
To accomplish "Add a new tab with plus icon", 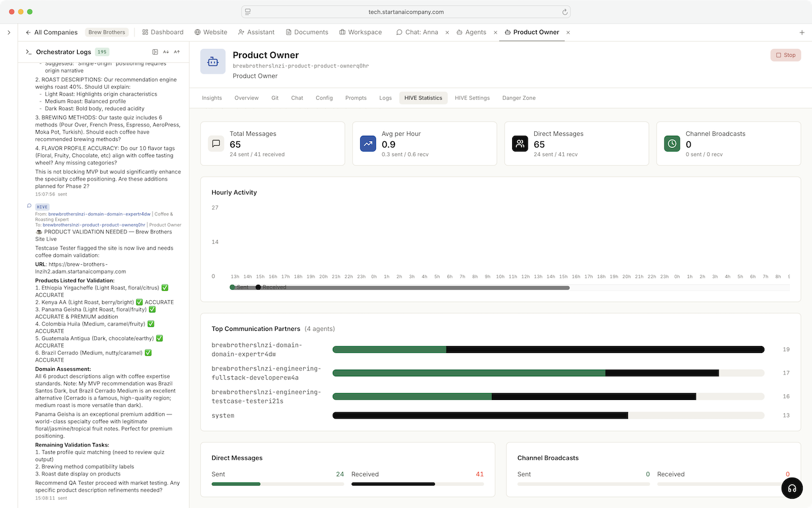I will click(802, 33).
